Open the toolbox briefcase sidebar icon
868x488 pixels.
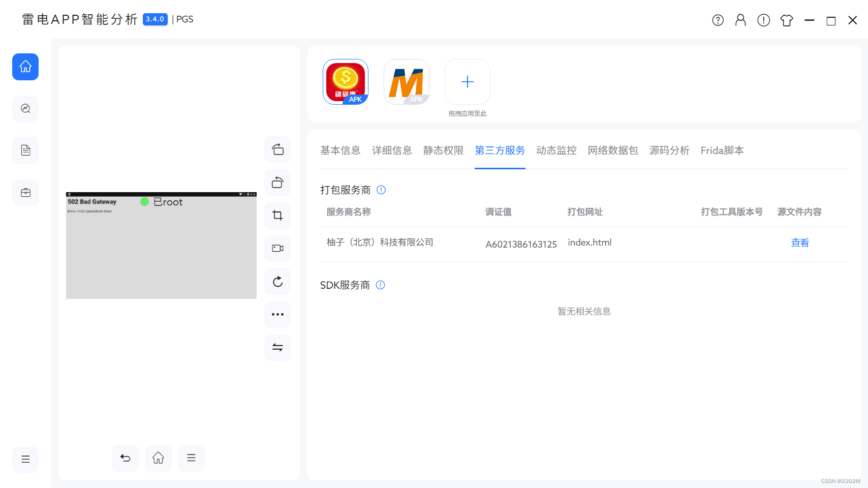(x=25, y=193)
